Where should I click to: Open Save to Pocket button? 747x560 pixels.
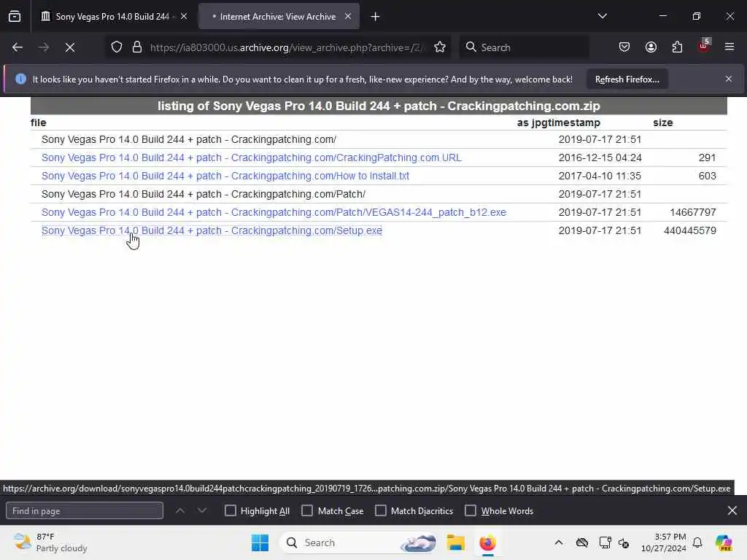coord(624,47)
